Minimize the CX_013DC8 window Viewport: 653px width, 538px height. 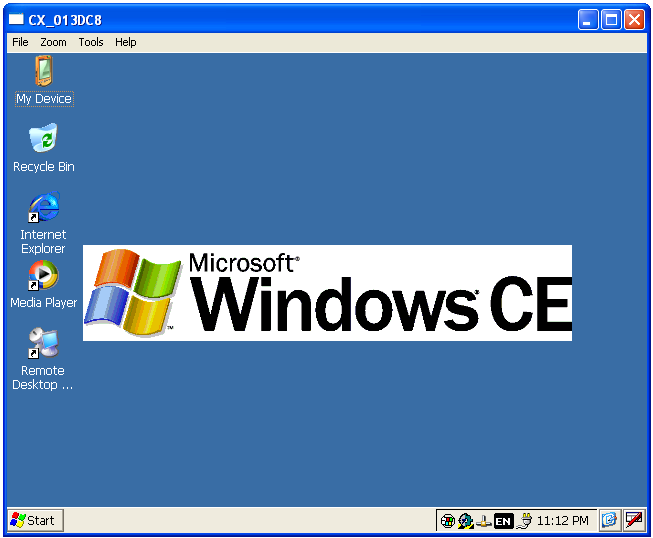click(x=588, y=20)
